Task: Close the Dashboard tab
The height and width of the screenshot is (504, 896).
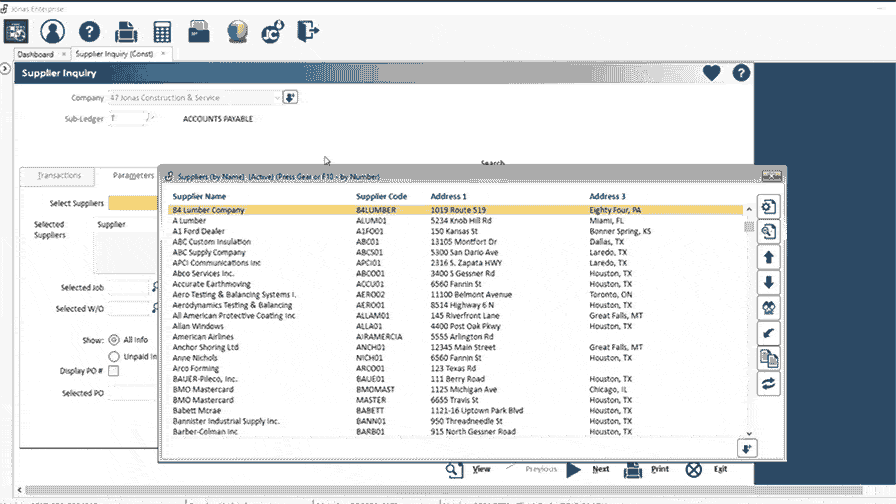Action: coord(63,54)
